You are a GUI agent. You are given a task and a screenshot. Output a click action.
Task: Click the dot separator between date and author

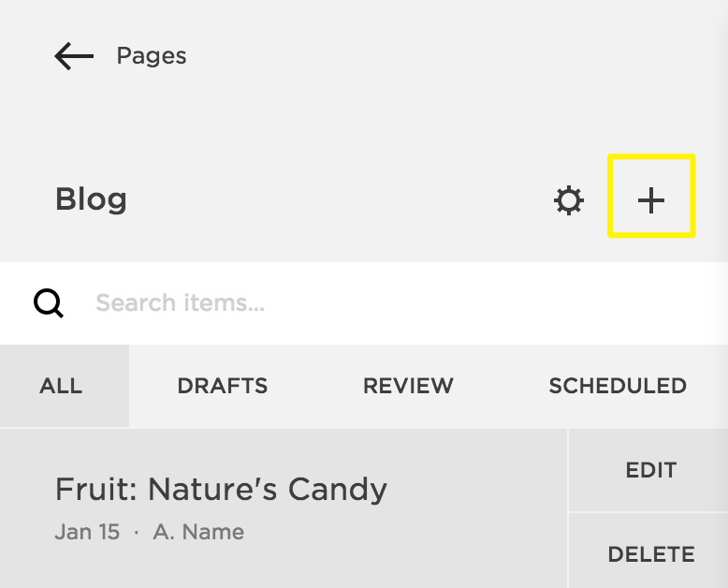(137, 533)
